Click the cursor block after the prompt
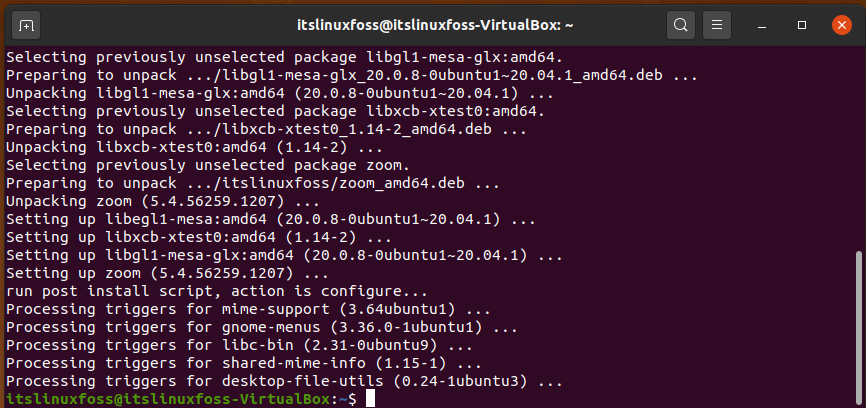Screen dimensions: 866x408 (370, 399)
